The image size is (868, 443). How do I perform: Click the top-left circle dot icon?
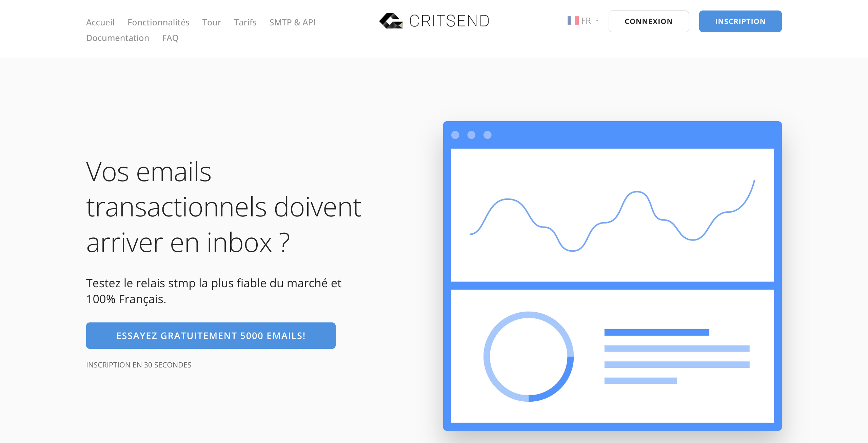pyautogui.click(x=456, y=135)
